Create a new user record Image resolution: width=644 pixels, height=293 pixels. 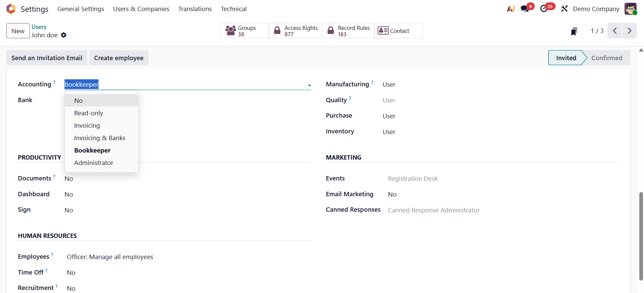point(17,31)
